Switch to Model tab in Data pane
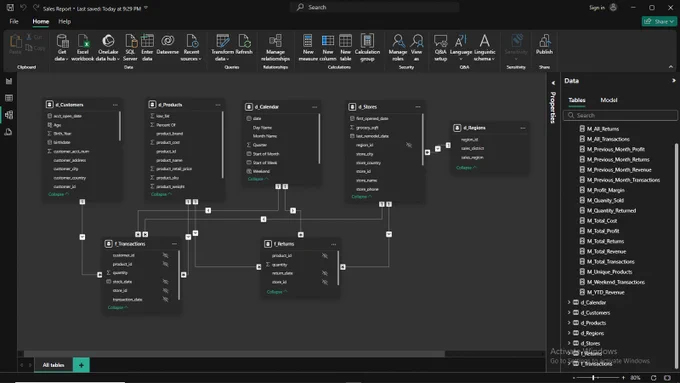 click(608, 100)
